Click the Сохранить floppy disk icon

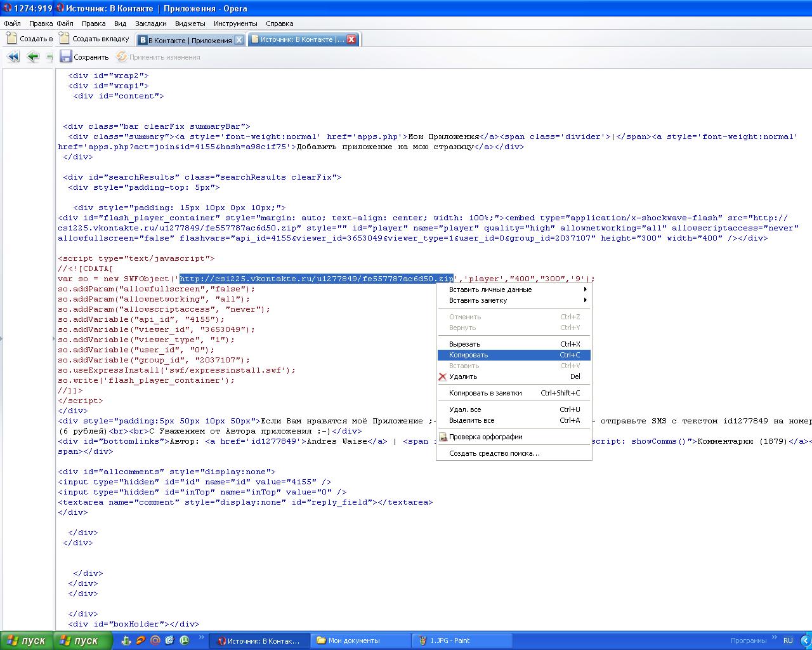pyautogui.click(x=66, y=56)
